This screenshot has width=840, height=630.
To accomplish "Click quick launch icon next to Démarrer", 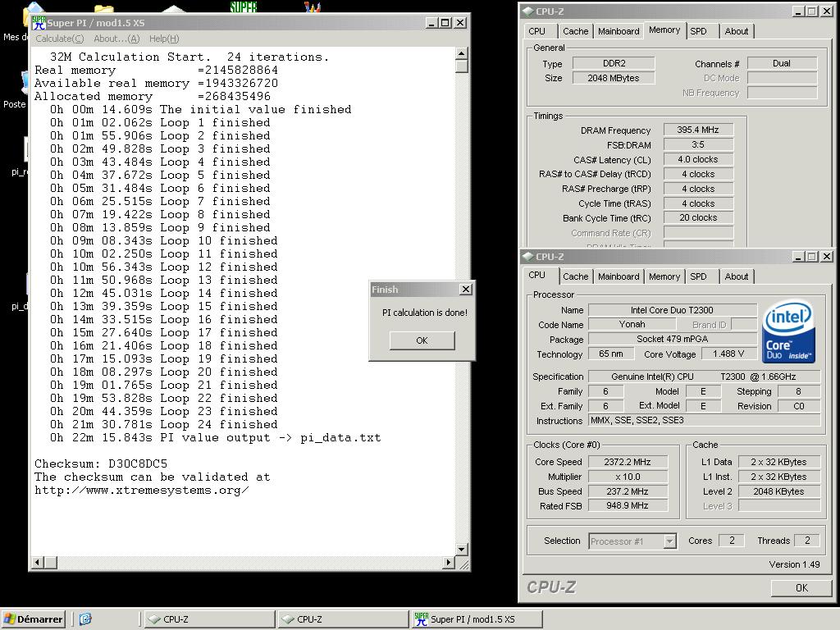I will (x=85, y=619).
